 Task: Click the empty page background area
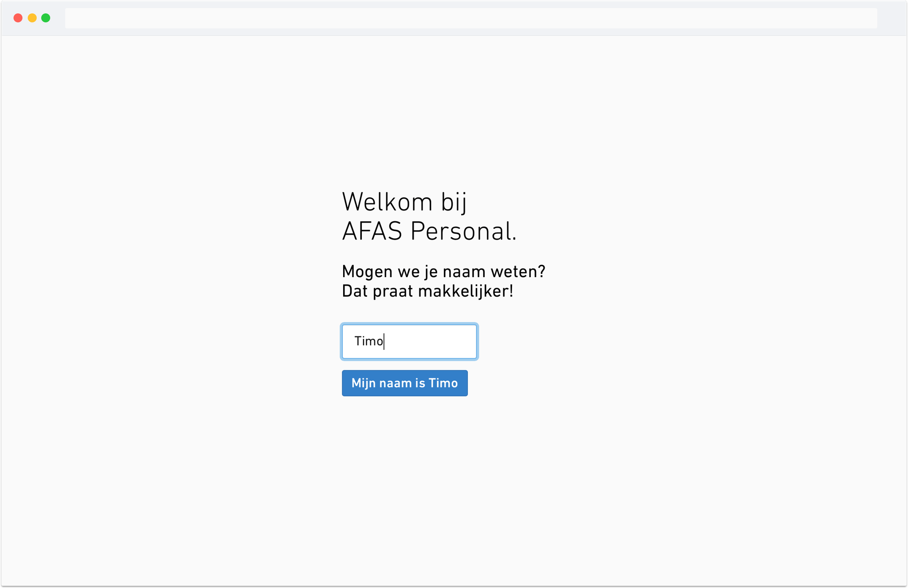pyautogui.click(x=177, y=488)
